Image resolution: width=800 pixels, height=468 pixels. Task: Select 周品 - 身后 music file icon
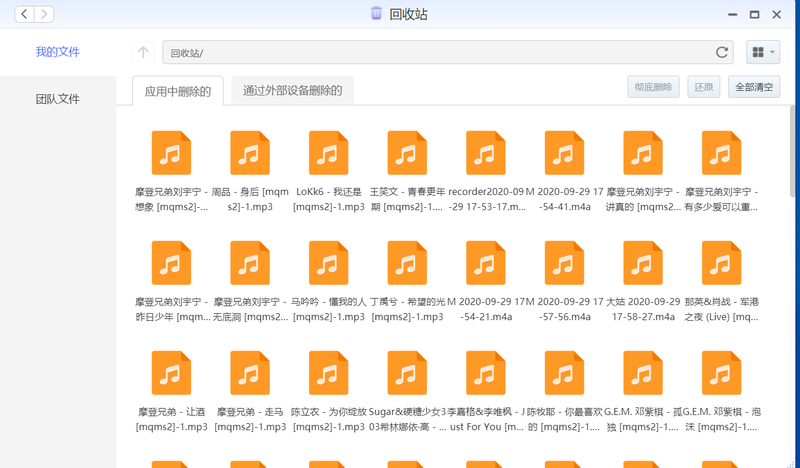(250, 153)
